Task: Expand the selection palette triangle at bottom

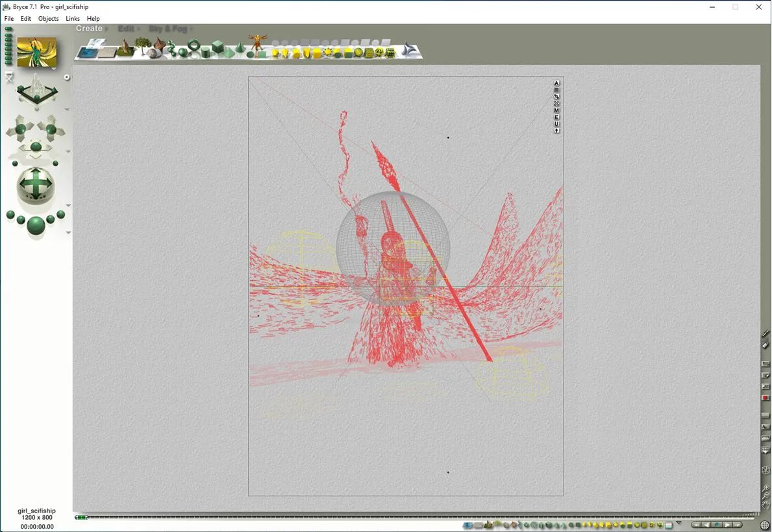Action: pyautogui.click(x=679, y=522)
